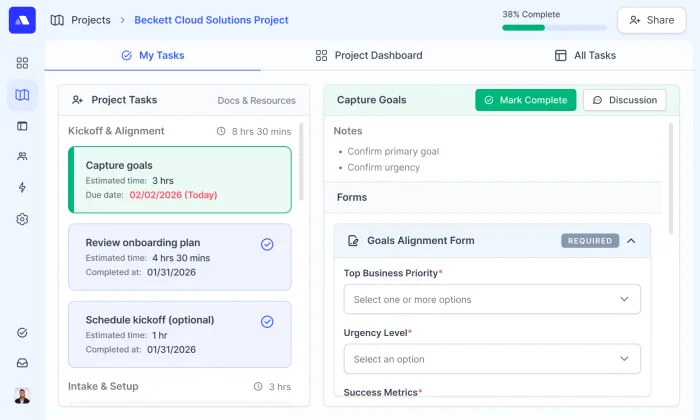This screenshot has width=700, height=420.
Task: Open Beckett Cloud Solutions Project breadcrumb
Action: click(211, 20)
